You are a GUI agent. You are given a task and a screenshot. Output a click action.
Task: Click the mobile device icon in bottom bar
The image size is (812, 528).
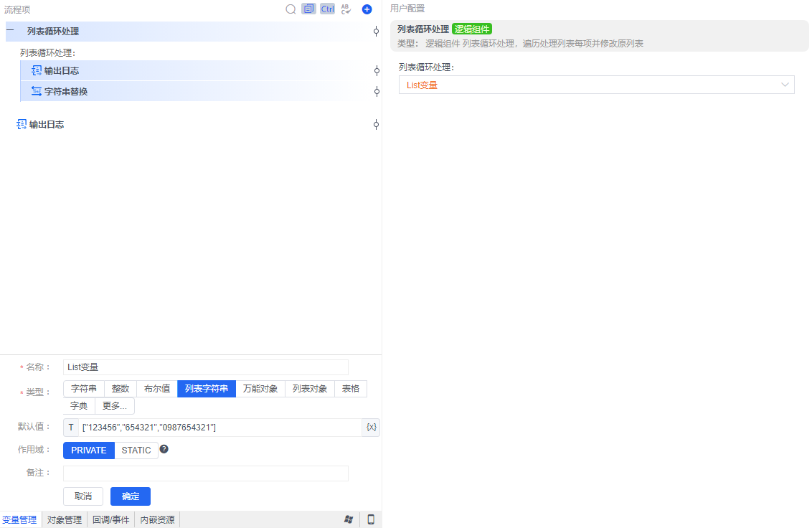tap(371, 519)
